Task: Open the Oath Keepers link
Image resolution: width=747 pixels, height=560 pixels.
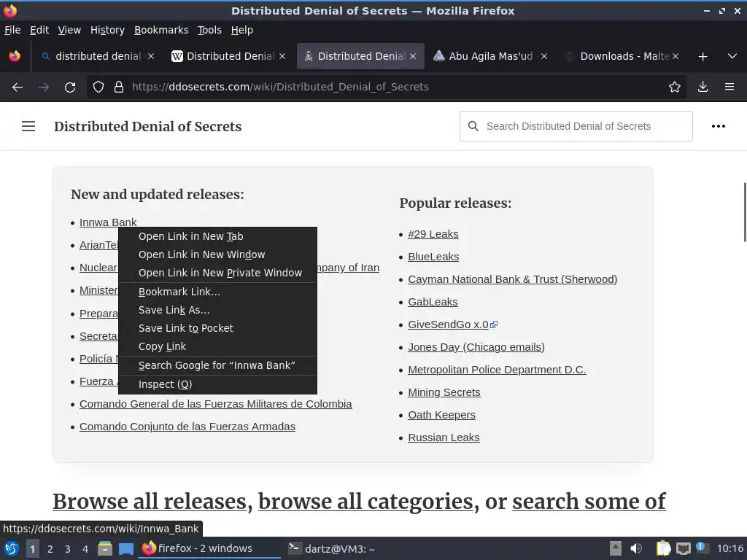Action: click(x=441, y=415)
